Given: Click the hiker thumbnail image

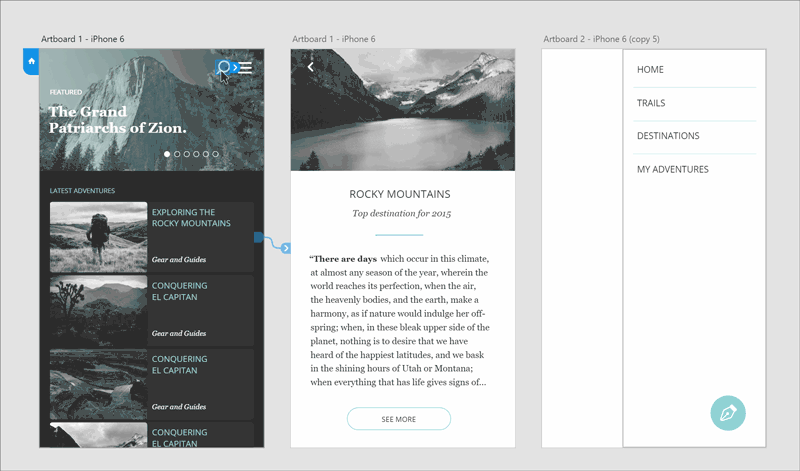Looking at the screenshot, I should pos(98,237).
